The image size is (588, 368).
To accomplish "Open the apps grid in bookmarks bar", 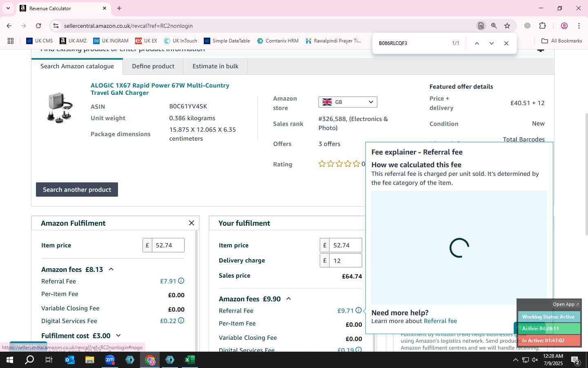I will coord(11,41).
